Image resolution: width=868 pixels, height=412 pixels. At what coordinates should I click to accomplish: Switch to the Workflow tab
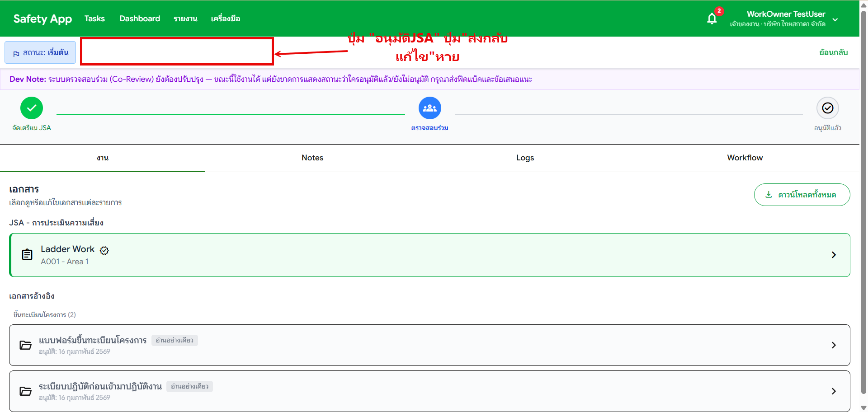click(745, 158)
